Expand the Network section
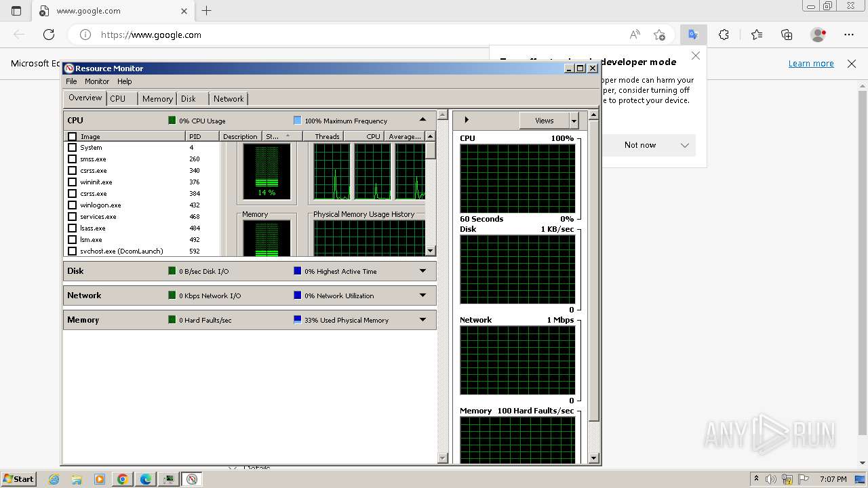The height and width of the screenshot is (488, 868). click(423, 296)
